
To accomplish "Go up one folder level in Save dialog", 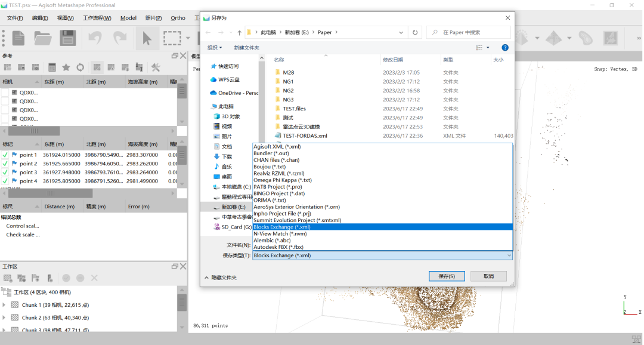I will (240, 32).
